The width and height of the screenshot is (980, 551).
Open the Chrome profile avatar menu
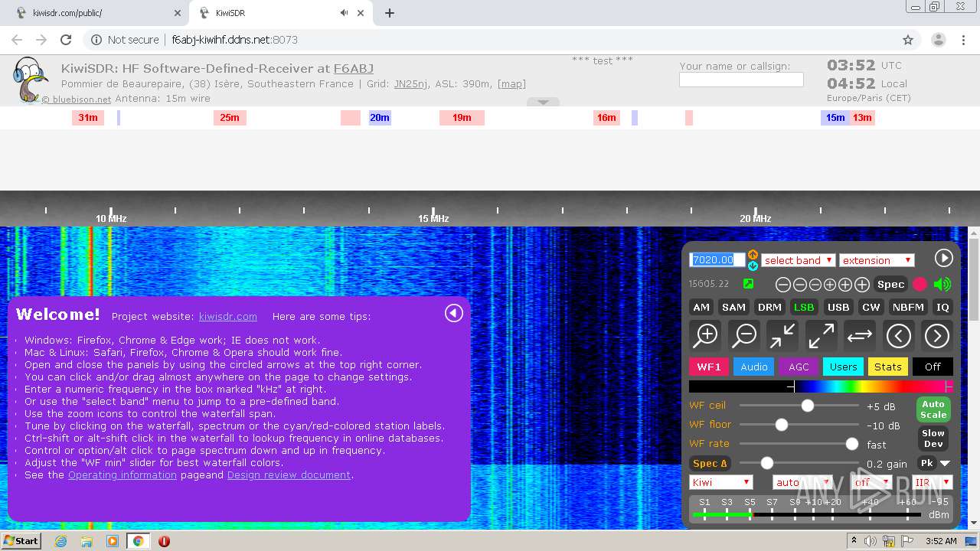(938, 40)
